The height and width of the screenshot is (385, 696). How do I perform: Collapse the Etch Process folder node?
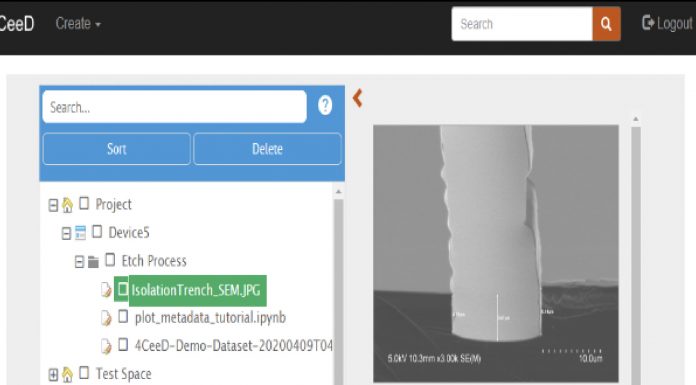pyautogui.click(x=79, y=262)
